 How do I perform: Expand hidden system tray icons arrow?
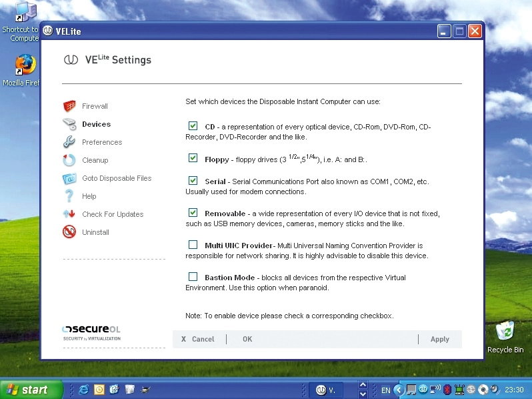399,390
